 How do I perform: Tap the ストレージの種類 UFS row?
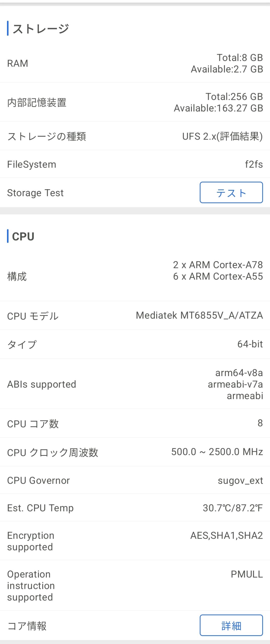tap(135, 136)
